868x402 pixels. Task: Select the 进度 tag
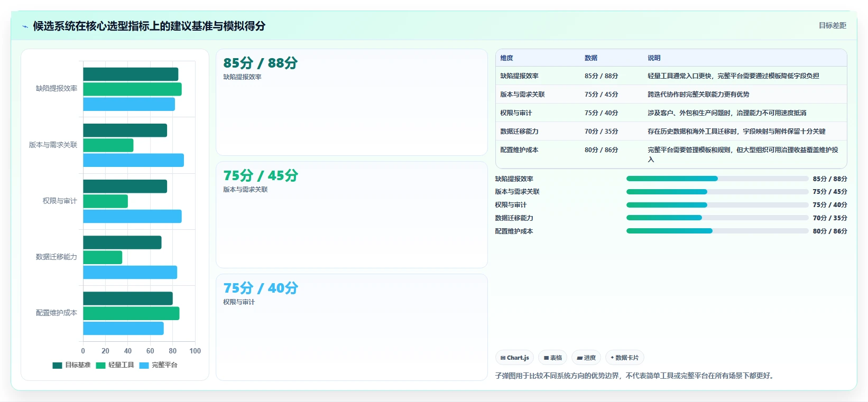[586, 358]
